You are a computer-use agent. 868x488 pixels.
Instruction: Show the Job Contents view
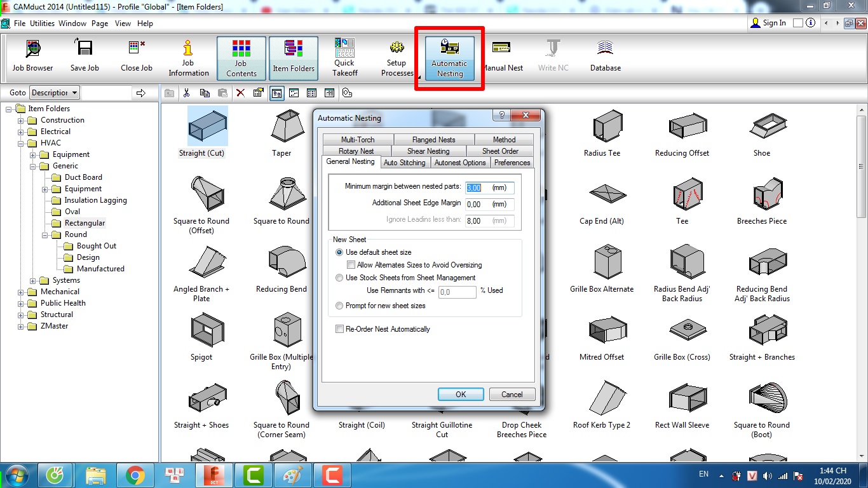[x=241, y=58]
